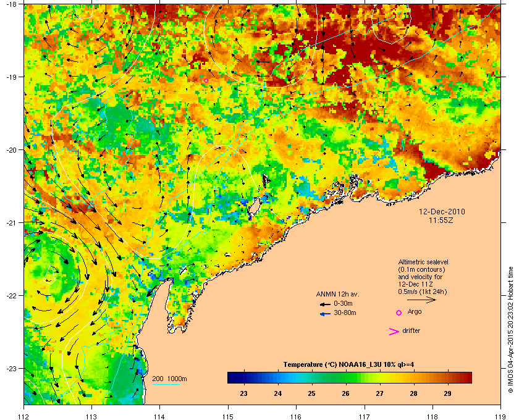Click longitude axis label '119'
This screenshot has width=519, height=420.
coord(500,417)
